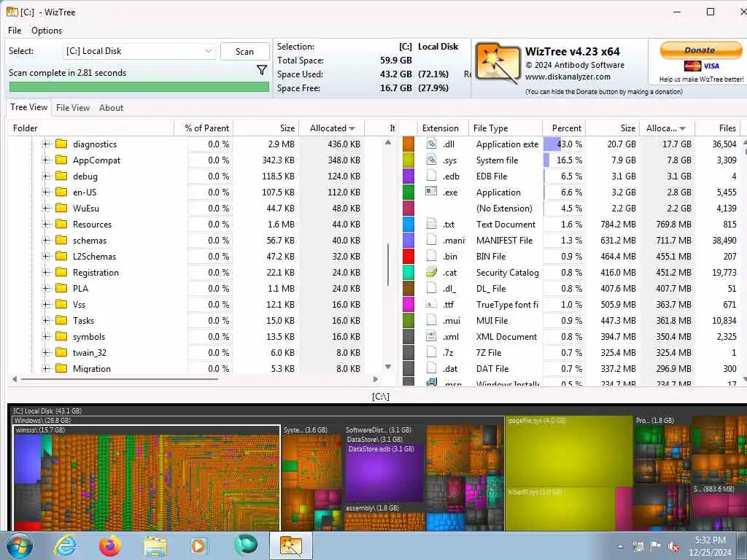Select the L2Schemas folder row
Screen dimensions: 747x560
pyautogui.click(x=186, y=256)
